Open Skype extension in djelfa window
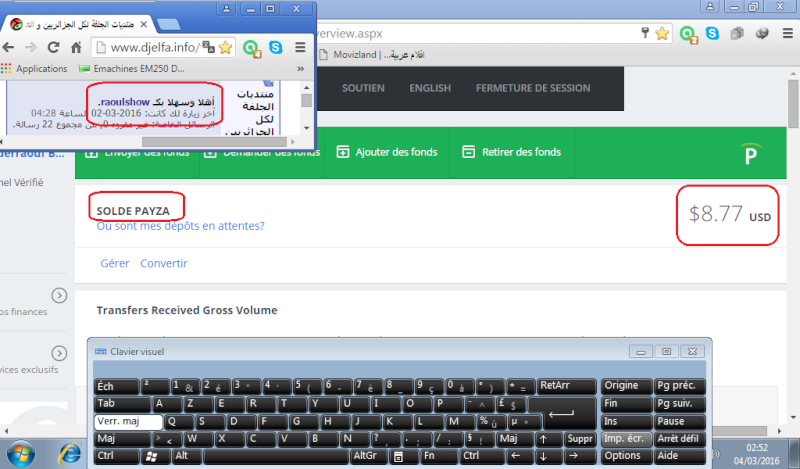 tap(276, 47)
